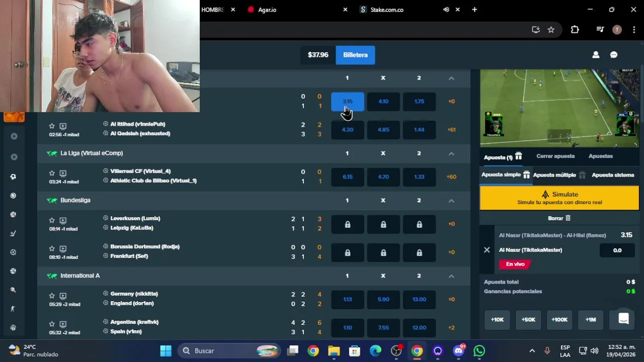Expand +60 more markets for Villarreal match
The height and width of the screenshot is (362, 644).
point(451,177)
